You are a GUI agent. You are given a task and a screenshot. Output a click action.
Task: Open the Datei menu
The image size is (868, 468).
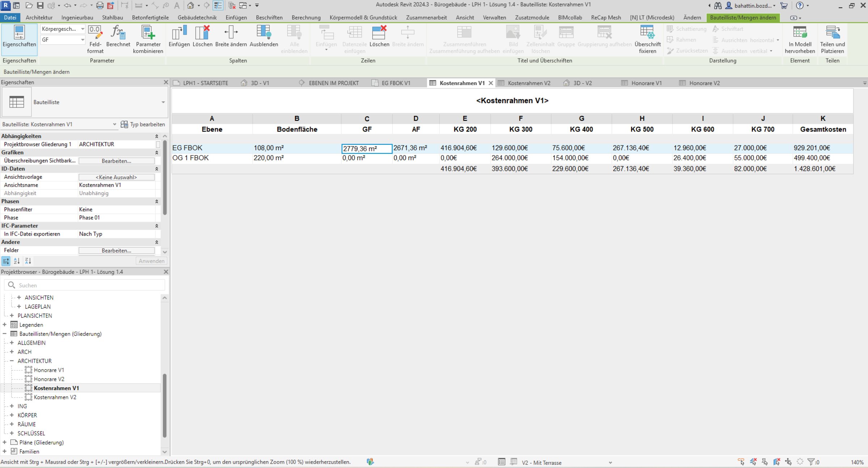pos(10,17)
